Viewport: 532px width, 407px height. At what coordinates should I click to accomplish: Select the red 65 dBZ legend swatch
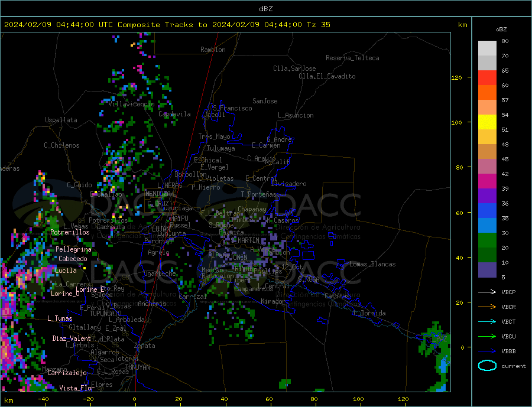(487, 77)
